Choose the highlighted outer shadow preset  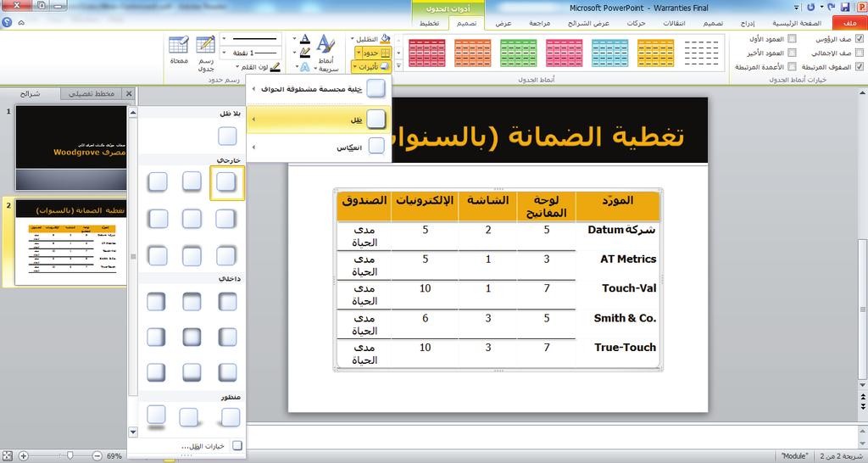pyautogui.click(x=226, y=182)
